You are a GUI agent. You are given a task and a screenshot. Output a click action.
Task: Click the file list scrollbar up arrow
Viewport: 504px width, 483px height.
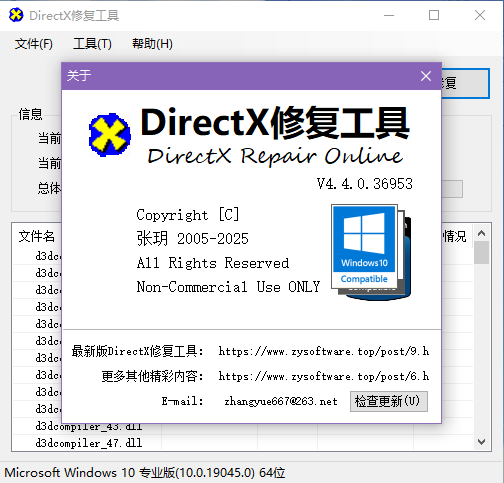(481, 233)
